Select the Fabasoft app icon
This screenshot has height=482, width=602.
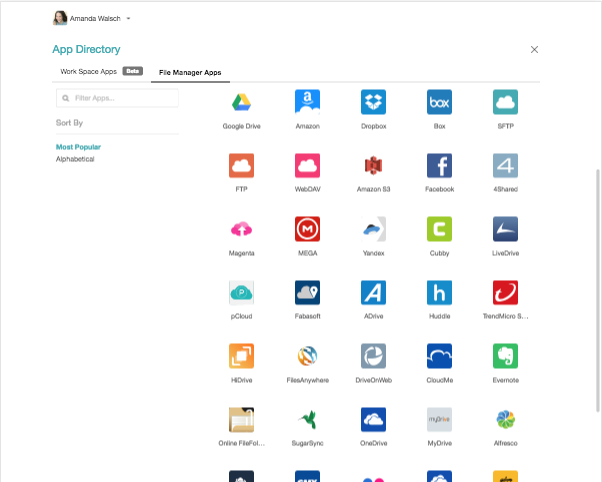click(308, 293)
